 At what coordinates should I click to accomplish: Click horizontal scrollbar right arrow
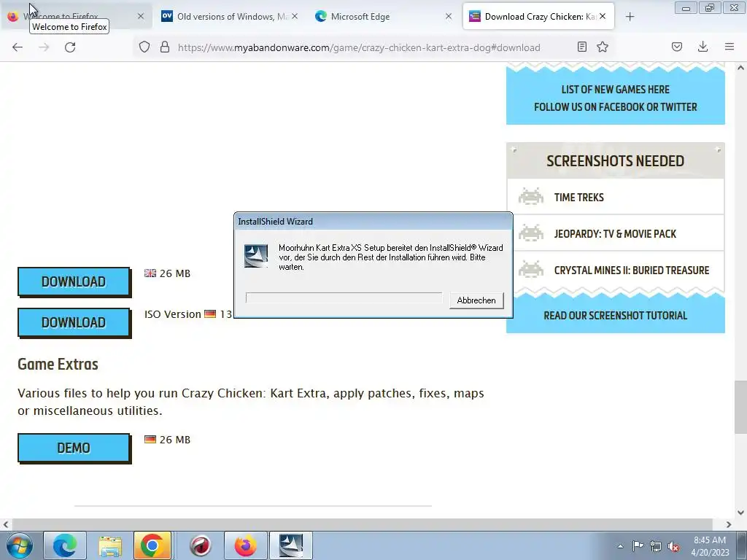(729, 524)
